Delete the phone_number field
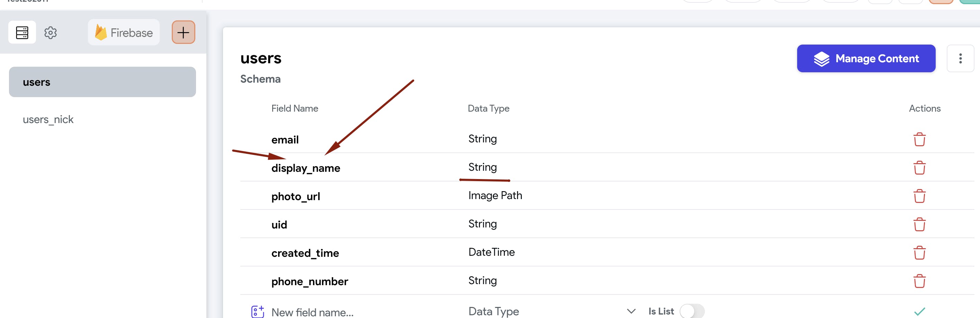 click(919, 281)
